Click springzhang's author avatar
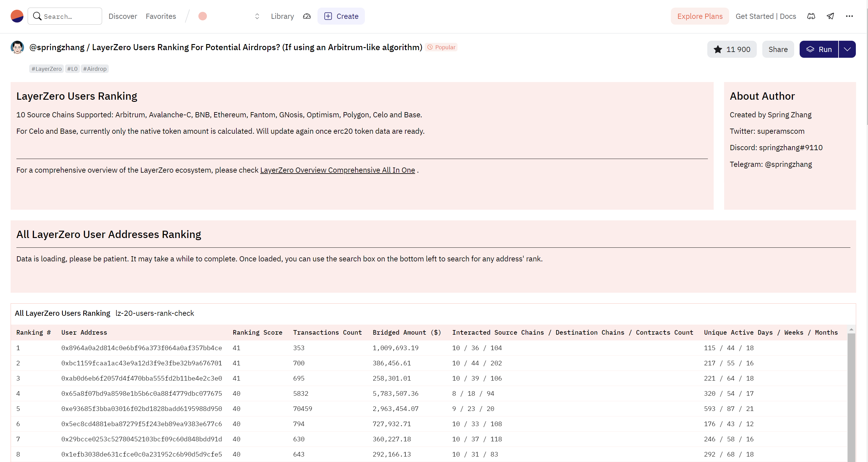The width and height of the screenshot is (868, 462). point(17,47)
